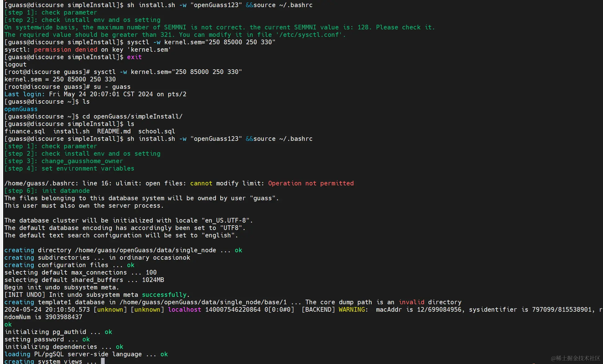Click the blue 'Last login:' text

24,94
